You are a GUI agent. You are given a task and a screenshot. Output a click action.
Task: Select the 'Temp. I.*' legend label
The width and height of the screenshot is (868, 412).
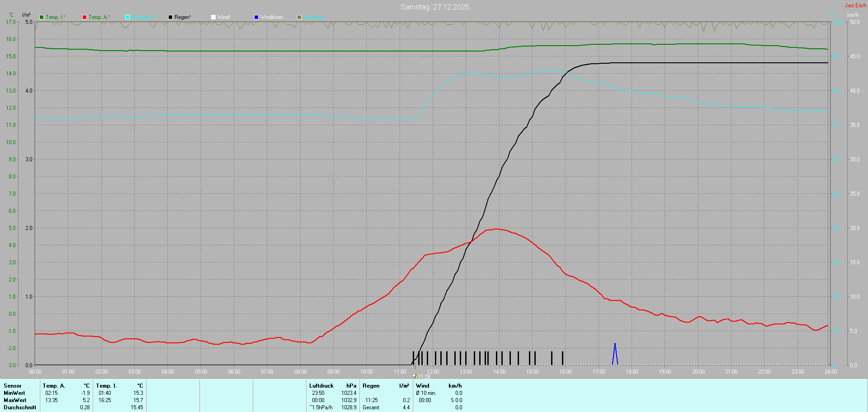(56, 17)
